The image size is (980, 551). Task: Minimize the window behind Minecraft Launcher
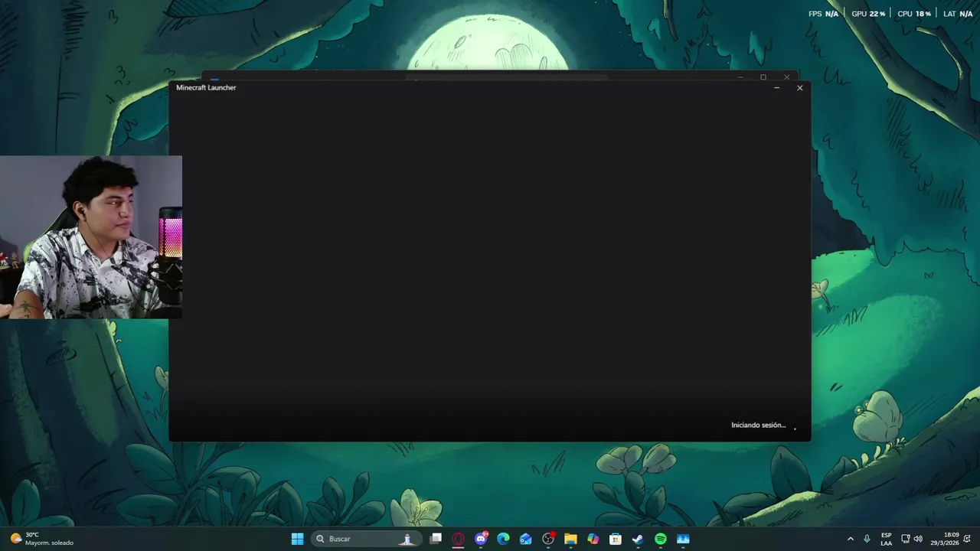coord(740,77)
